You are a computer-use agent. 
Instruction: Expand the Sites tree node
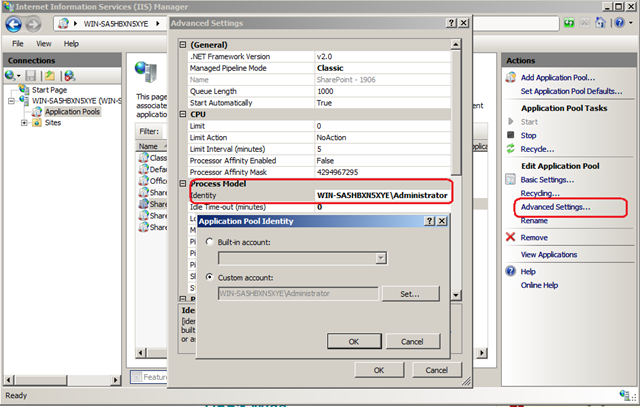(x=24, y=122)
